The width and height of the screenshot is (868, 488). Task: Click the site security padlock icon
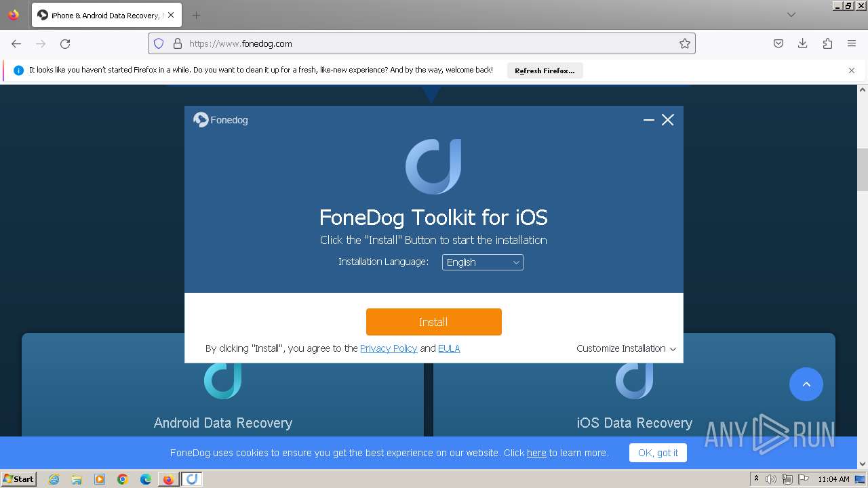[x=178, y=43]
